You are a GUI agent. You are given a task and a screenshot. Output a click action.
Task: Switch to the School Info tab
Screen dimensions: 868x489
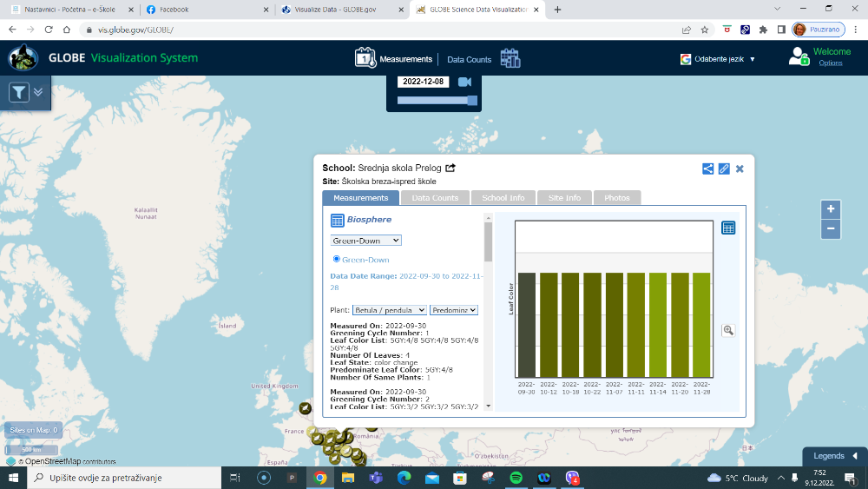click(503, 198)
